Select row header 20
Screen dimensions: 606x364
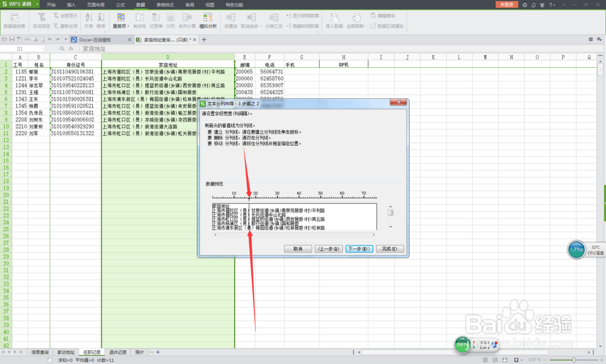coord(6,195)
